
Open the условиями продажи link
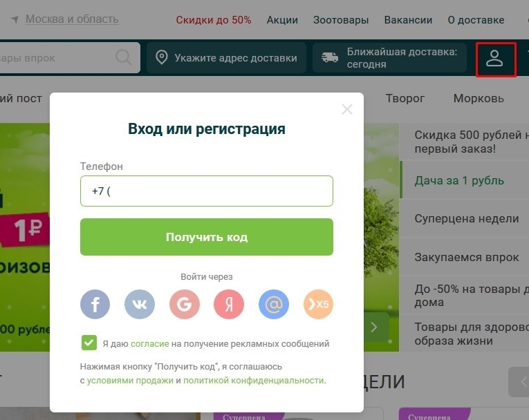pos(129,380)
